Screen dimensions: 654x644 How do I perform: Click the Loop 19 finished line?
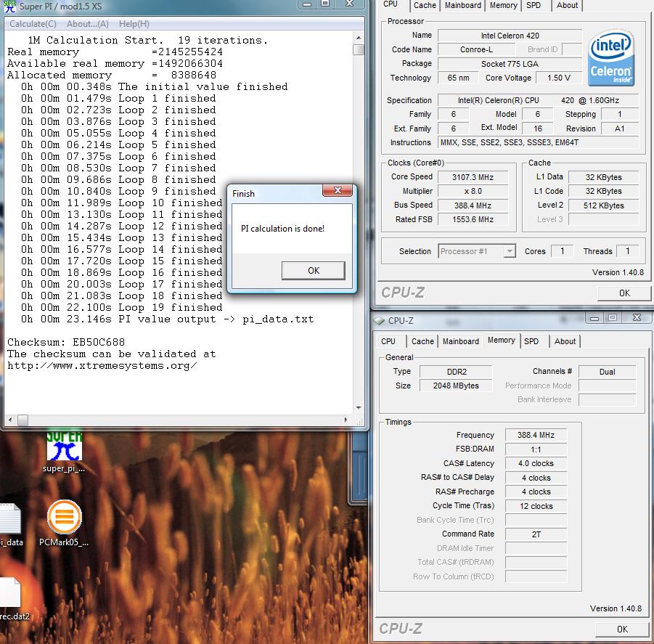[x=122, y=308]
